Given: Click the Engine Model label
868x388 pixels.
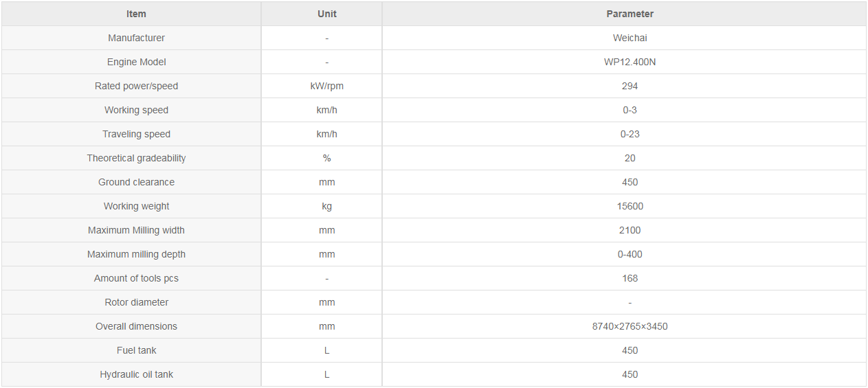Looking at the screenshot, I should 136,62.
